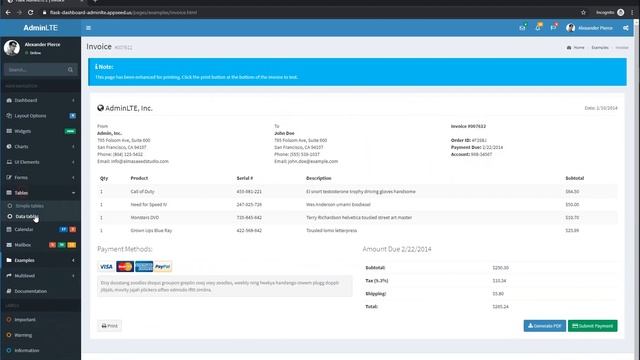
Task: Click the Note info heading in the blue callout
Action: (x=104, y=67)
